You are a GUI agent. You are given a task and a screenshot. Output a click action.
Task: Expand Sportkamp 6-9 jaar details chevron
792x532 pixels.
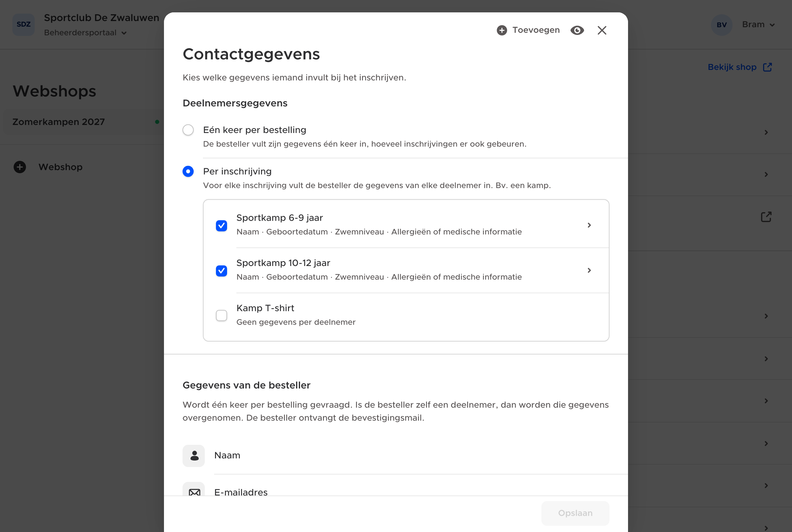click(x=589, y=225)
